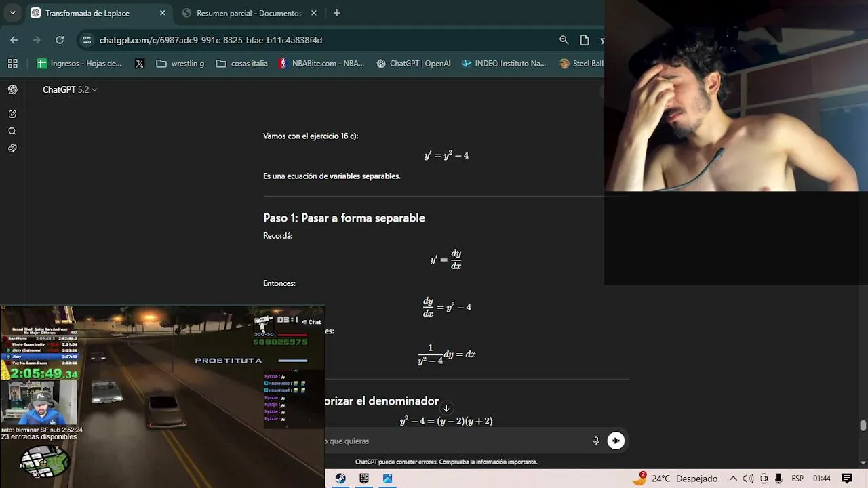Click the Recordá: text
Screen dimensions: 868x488
277,235
